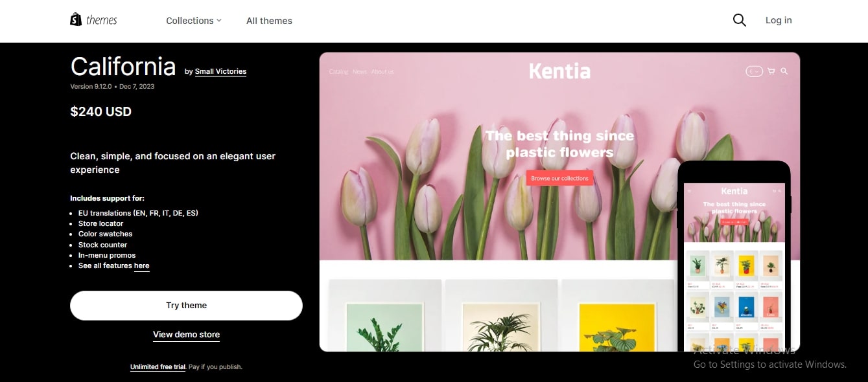
Task: Open the currency selector pill in preview
Action: 754,71
